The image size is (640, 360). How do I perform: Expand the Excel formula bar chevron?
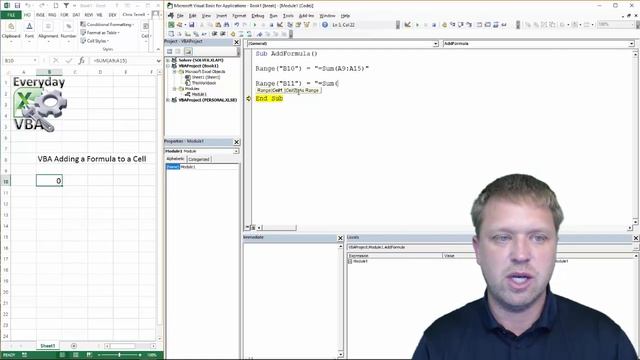click(158, 60)
